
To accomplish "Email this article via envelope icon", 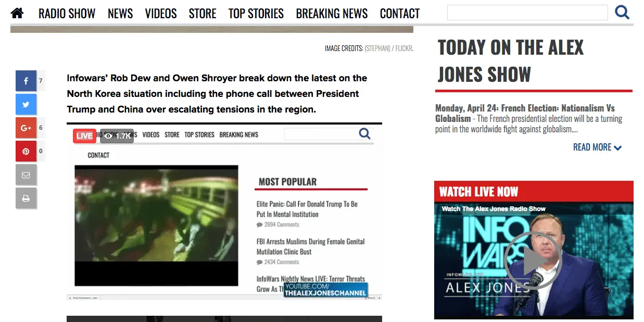I will [x=26, y=175].
